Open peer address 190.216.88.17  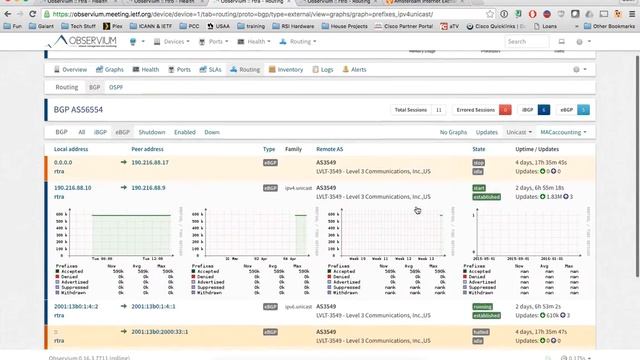(150, 162)
